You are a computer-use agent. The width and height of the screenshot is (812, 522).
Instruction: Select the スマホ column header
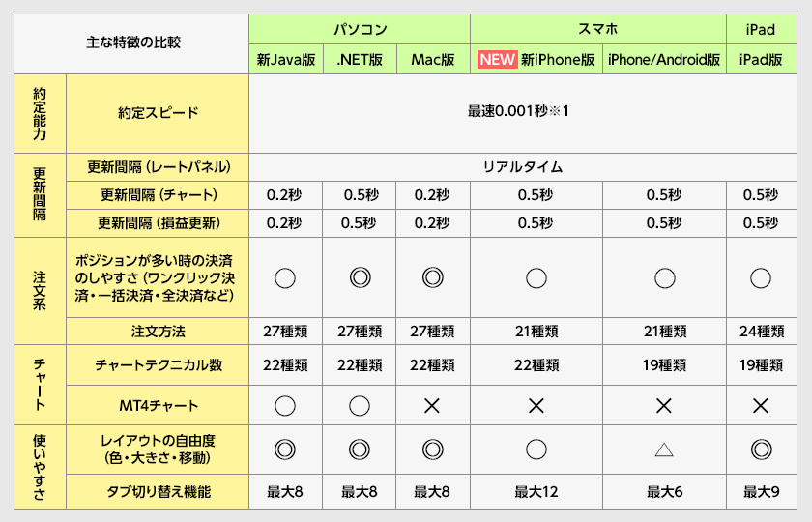[x=597, y=28]
